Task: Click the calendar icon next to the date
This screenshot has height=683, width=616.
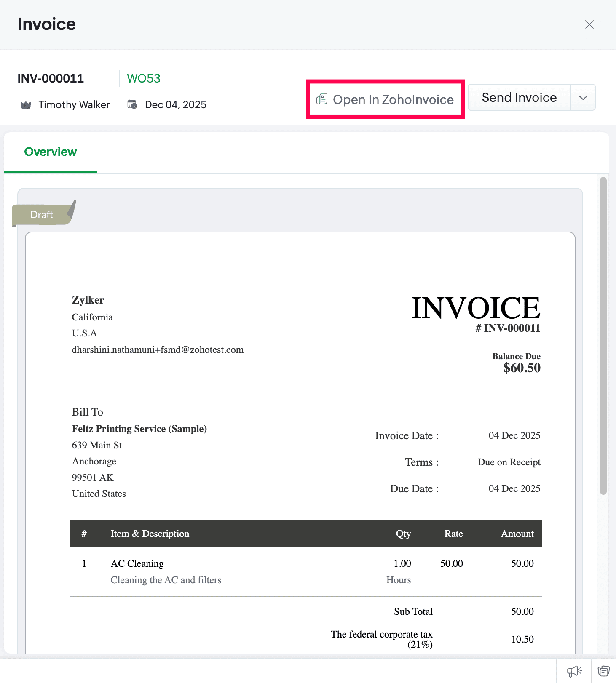Action: [x=132, y=104]
